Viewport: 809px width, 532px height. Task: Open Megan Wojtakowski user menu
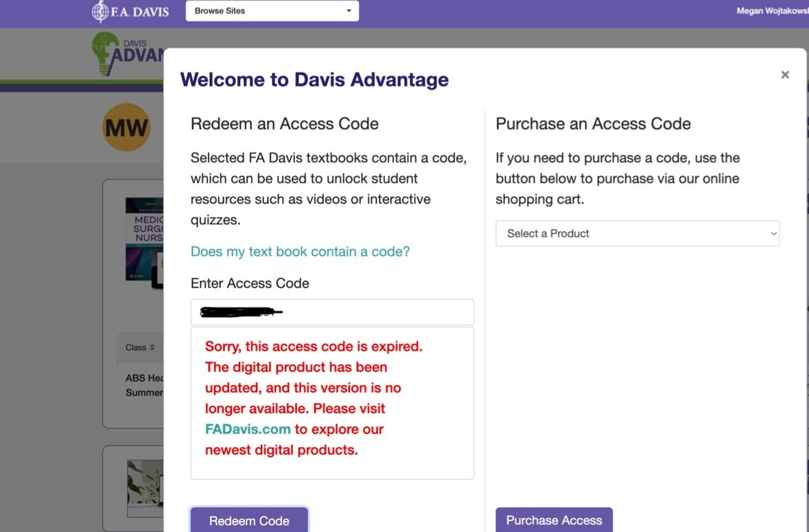[x=772, y=11]
